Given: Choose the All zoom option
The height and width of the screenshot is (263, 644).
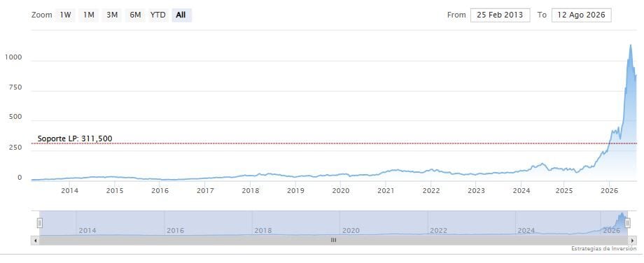Looking at the screenshot, I should click(181, 15).
